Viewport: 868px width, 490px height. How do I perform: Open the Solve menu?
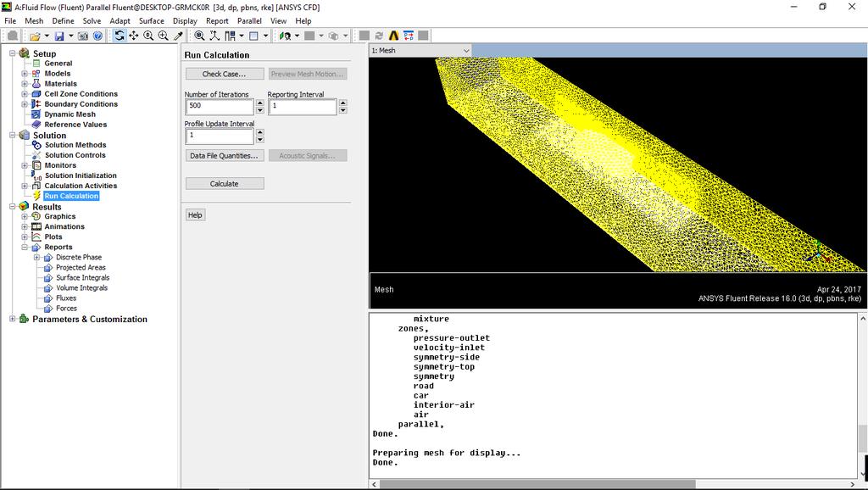[x=92, y=21]
